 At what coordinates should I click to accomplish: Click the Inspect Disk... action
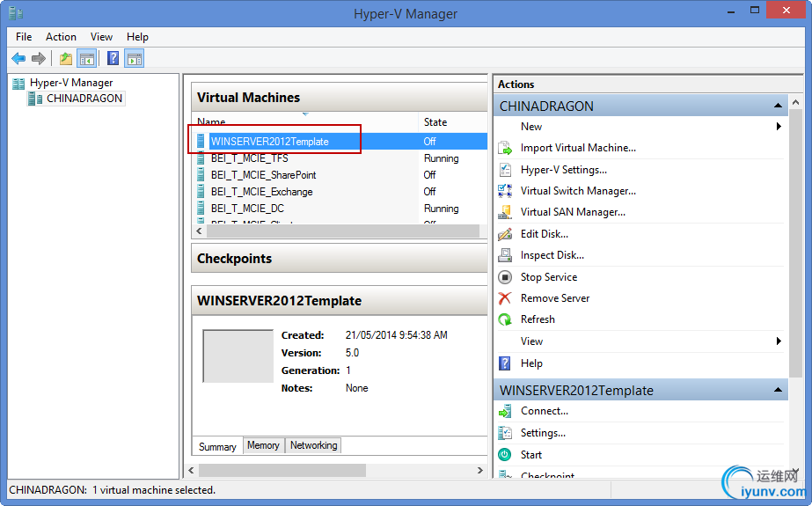click(552, 255)
